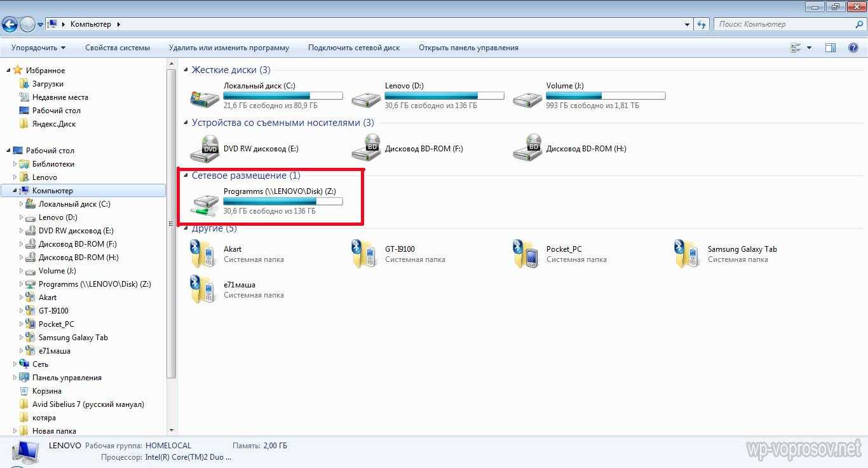Open Volume (J:) drive in main pane
868x468 pixels.
(527, 99)
